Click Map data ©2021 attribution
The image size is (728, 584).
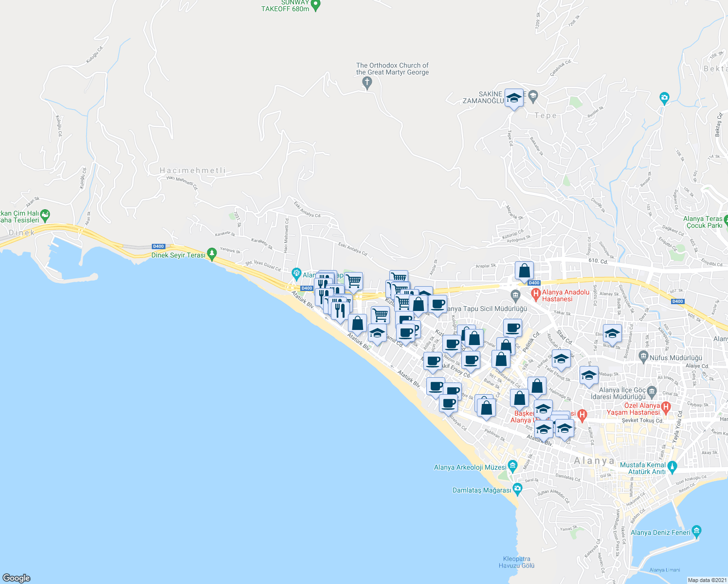707,580
